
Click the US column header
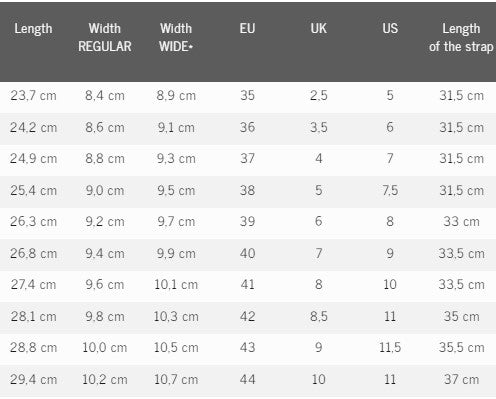390,28
